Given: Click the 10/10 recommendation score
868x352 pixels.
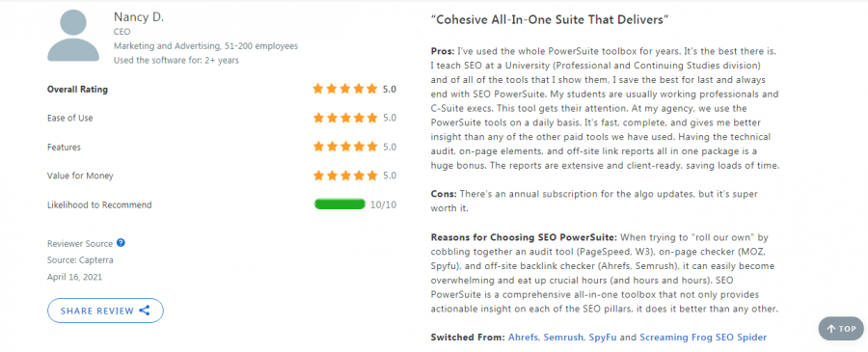Looking at the screenshot, I should 383,204.
